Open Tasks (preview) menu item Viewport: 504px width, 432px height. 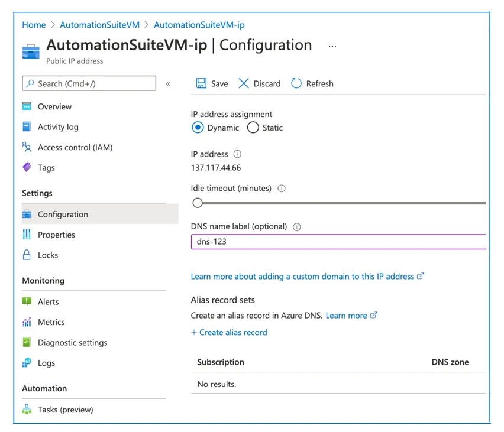pyautogui.click(x=66, y=410)
